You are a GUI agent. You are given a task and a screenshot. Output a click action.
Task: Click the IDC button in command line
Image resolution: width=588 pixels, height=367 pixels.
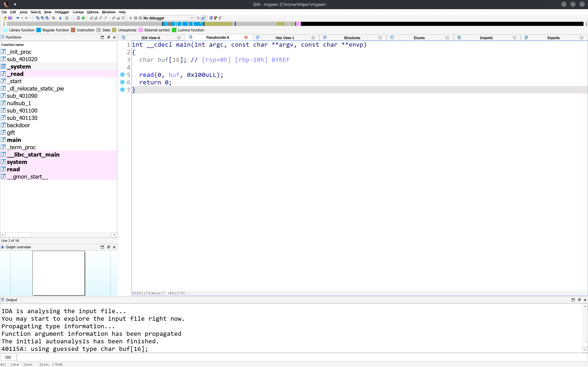point(8,357)
